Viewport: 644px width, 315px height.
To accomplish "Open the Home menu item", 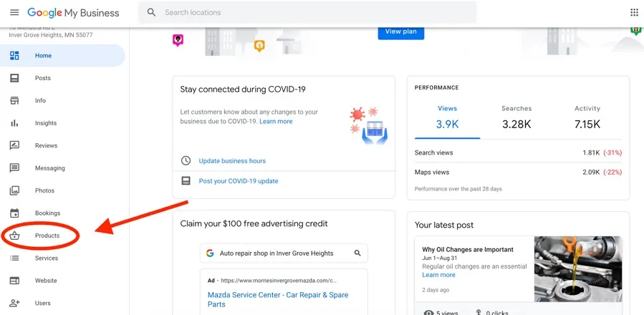I will (x=62, y=55).
